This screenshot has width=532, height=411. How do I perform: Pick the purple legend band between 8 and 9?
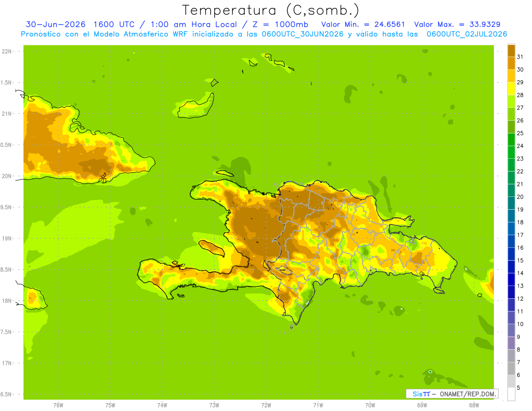pyautogui.click(x=511, y=343)
